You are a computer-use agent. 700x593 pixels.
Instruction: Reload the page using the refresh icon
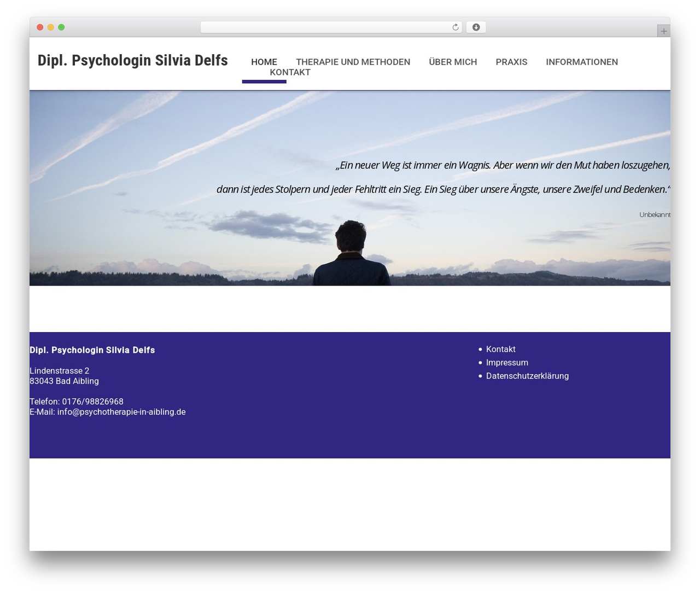point(455,27)
